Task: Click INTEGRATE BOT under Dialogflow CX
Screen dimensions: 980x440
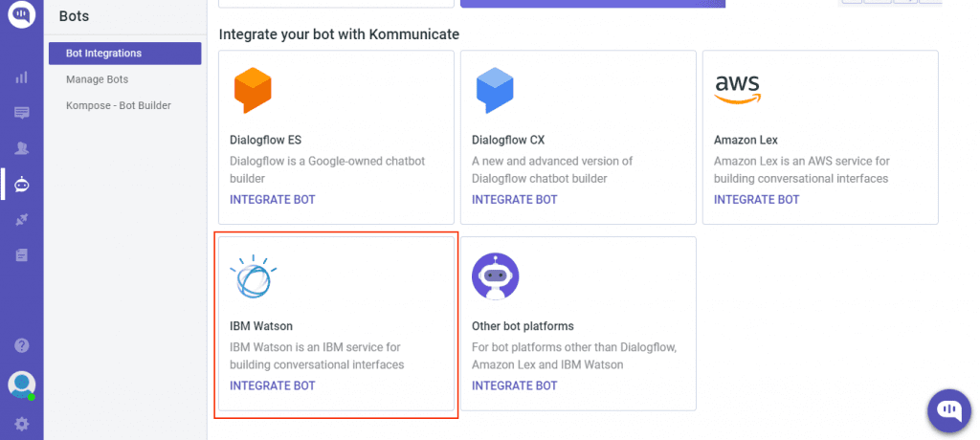Action: tap(514, 200)
